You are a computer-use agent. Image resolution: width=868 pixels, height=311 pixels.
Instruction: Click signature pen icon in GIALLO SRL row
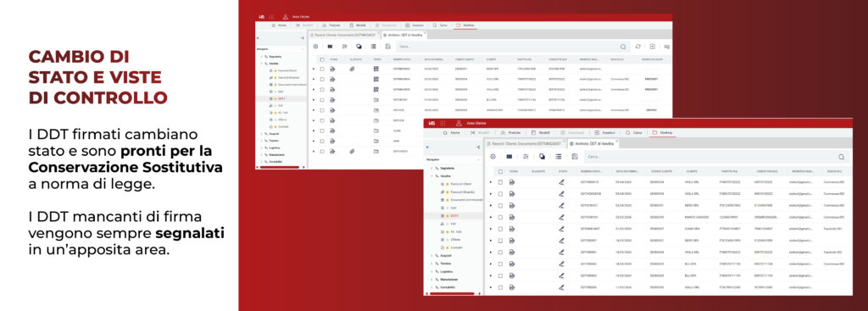tap(562, 287)
